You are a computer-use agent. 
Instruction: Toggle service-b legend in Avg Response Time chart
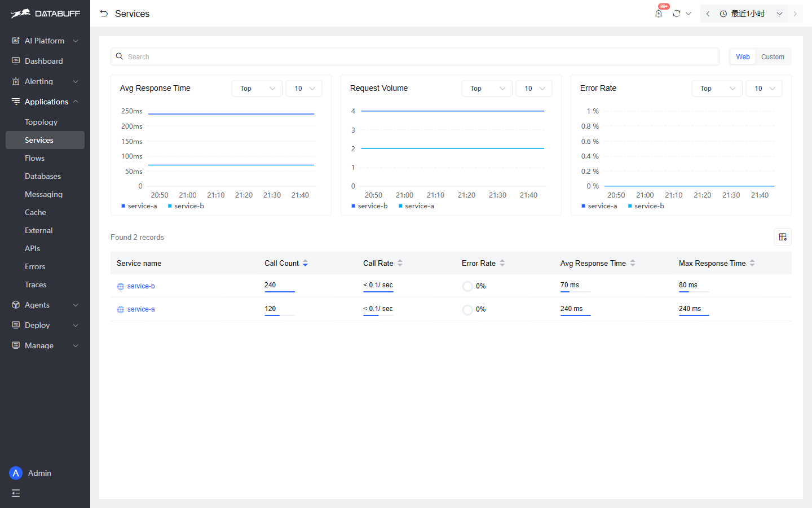point(186,206)
